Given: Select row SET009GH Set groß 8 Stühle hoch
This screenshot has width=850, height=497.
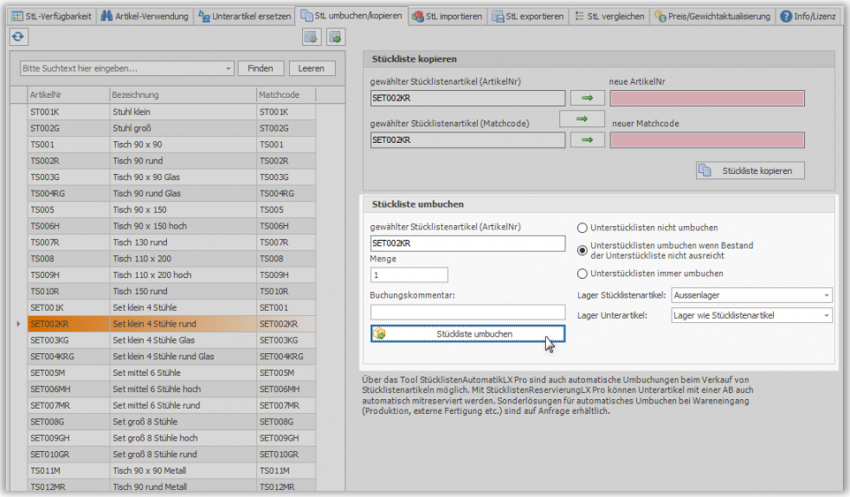Looking at the screenshot, I should (x=171, y=438).
